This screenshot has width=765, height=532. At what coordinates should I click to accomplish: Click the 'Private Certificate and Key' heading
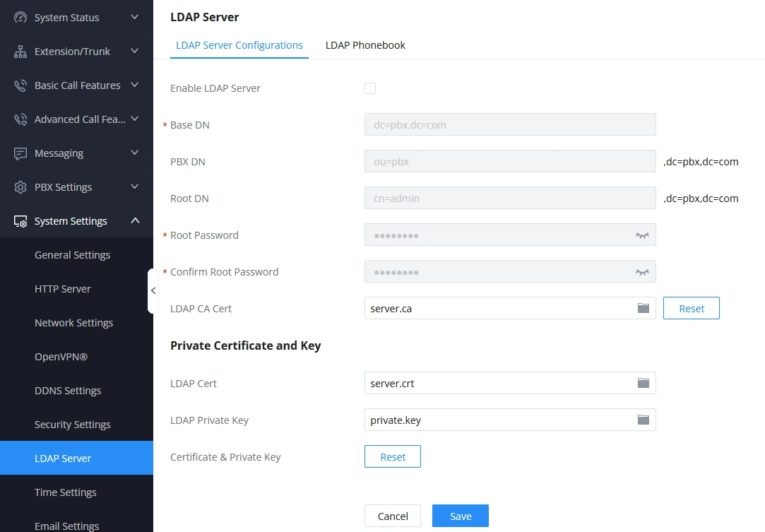pyautogui.click(x=245, y=345)
